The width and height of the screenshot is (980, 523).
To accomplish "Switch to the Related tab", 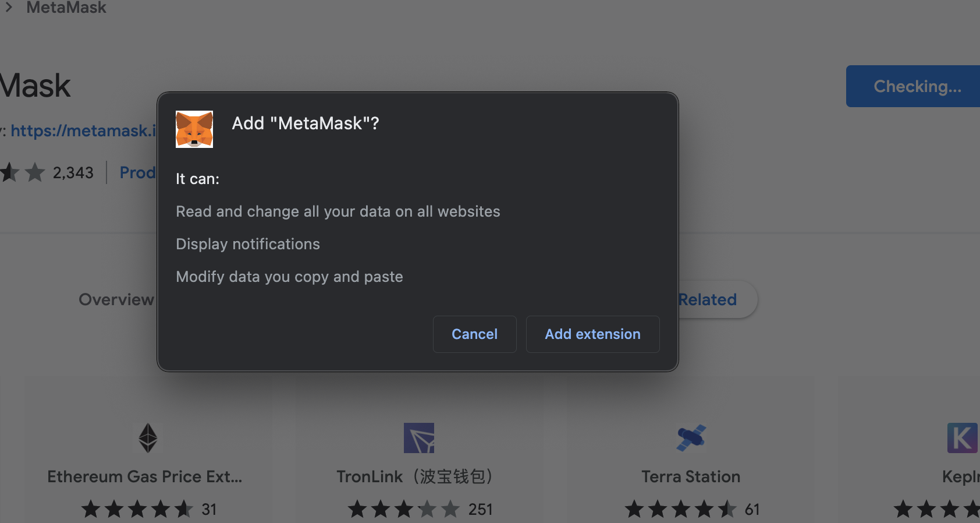I will pyautogui.click(x=708, y=299).
